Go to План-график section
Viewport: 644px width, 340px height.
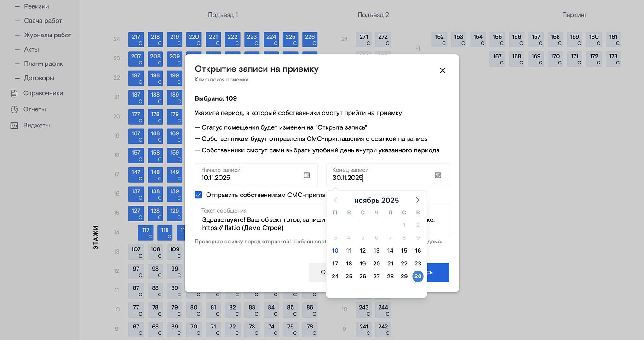[x=43, y=64]
